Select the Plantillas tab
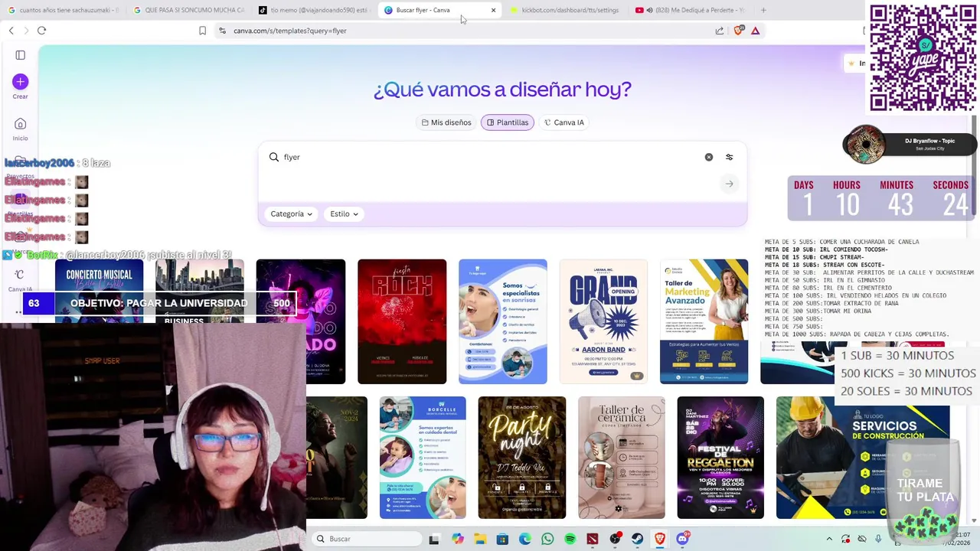 [x=508, y=122]
